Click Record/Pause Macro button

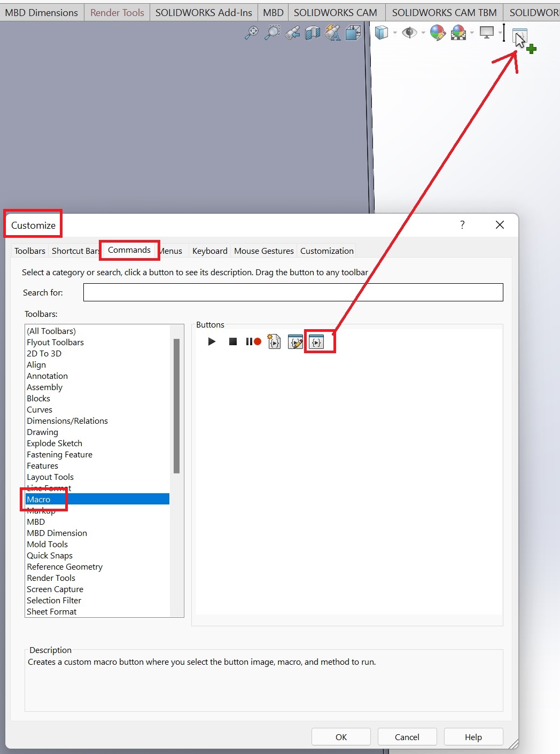coord(253,341)
